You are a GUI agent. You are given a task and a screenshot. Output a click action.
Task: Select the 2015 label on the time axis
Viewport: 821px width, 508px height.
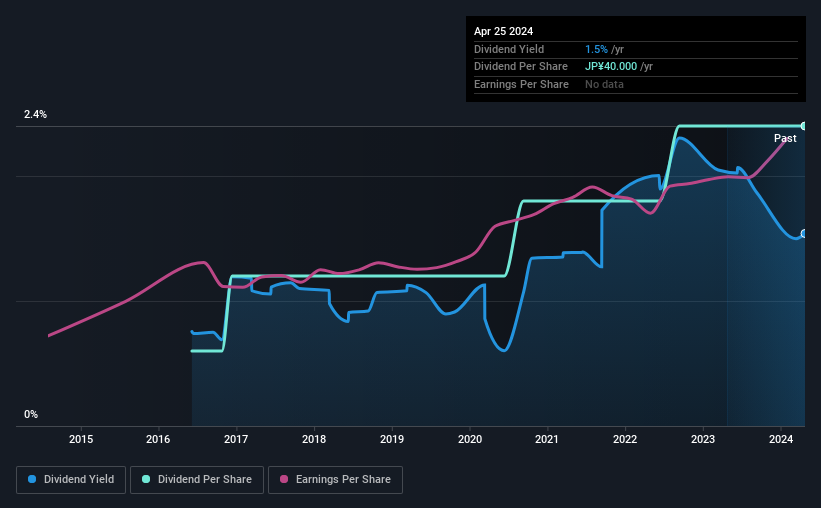coord(81,439)
